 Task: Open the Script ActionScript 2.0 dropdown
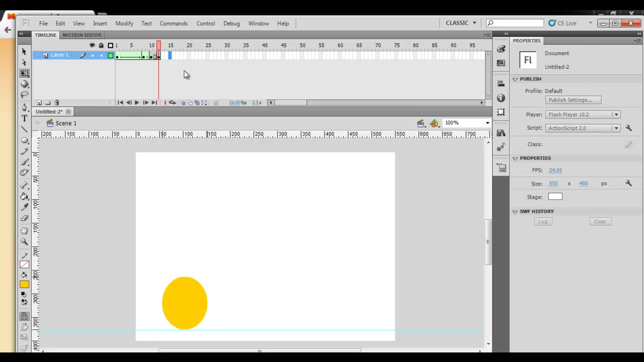[x=583, y=128]
